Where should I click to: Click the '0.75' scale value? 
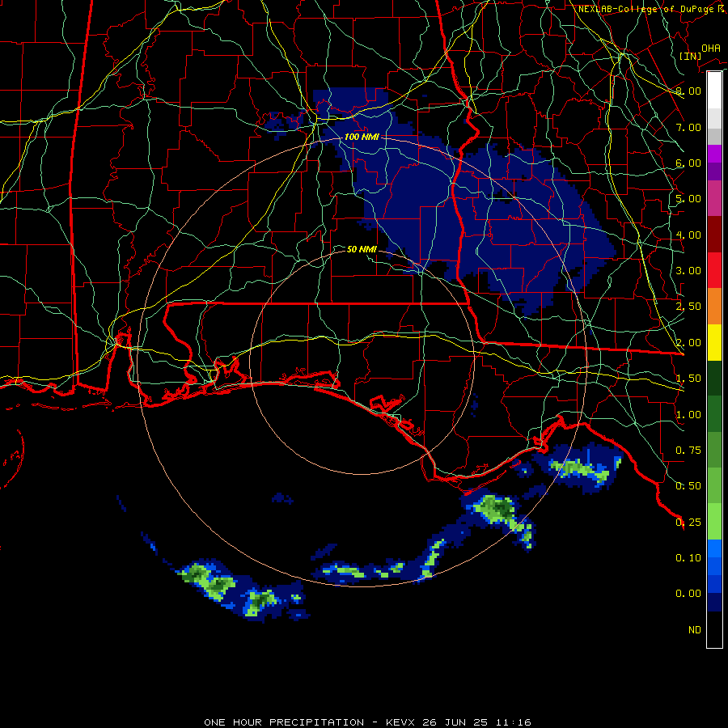pos(688,451)
